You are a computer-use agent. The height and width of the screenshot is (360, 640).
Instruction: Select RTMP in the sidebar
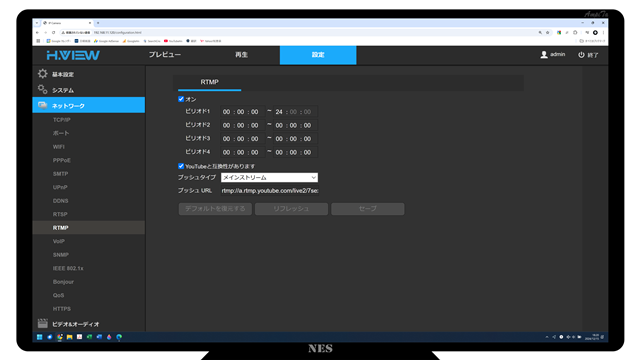89,228
